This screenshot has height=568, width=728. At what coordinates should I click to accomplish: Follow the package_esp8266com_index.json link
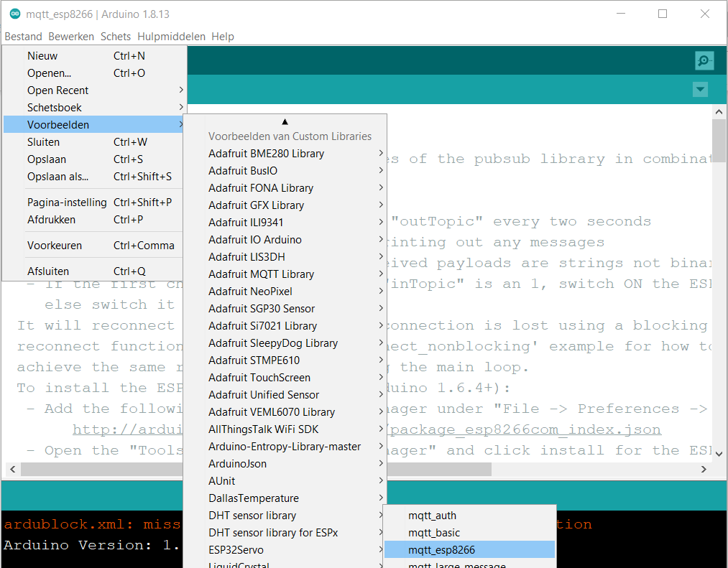(524, 429)
